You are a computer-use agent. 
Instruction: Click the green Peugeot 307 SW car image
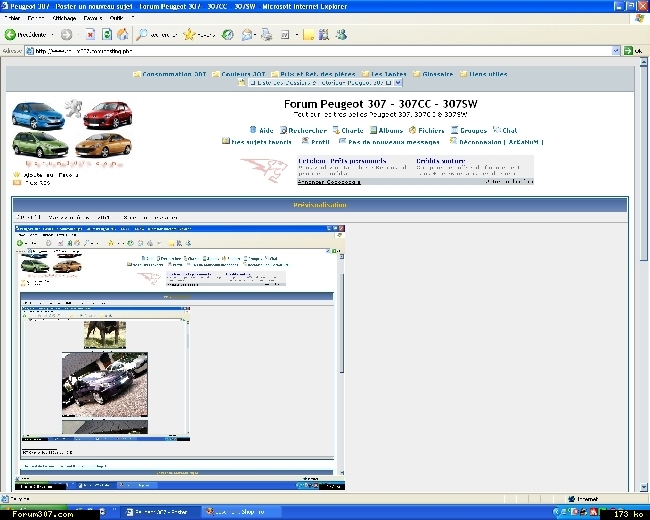click(40, 145)
